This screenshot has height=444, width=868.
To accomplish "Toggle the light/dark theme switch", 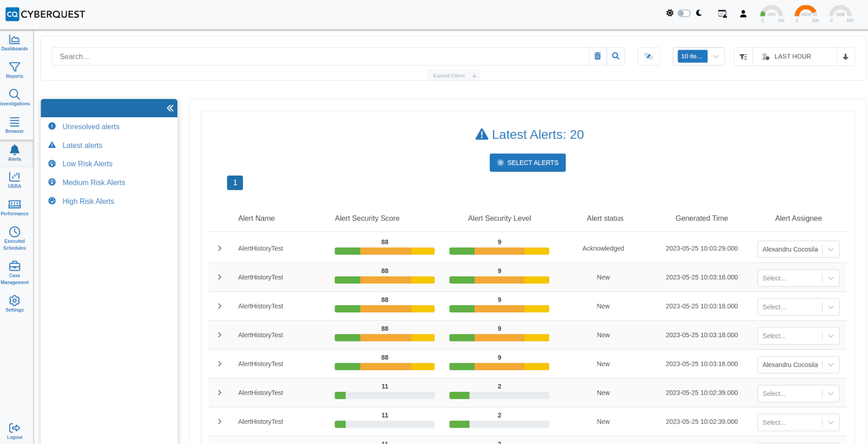I will point(684,13).
